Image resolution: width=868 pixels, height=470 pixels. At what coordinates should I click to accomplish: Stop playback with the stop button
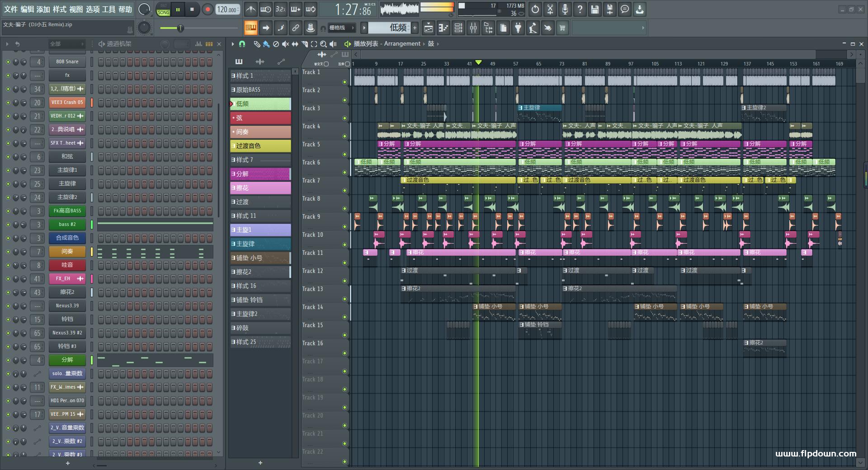tap(192, 9)
